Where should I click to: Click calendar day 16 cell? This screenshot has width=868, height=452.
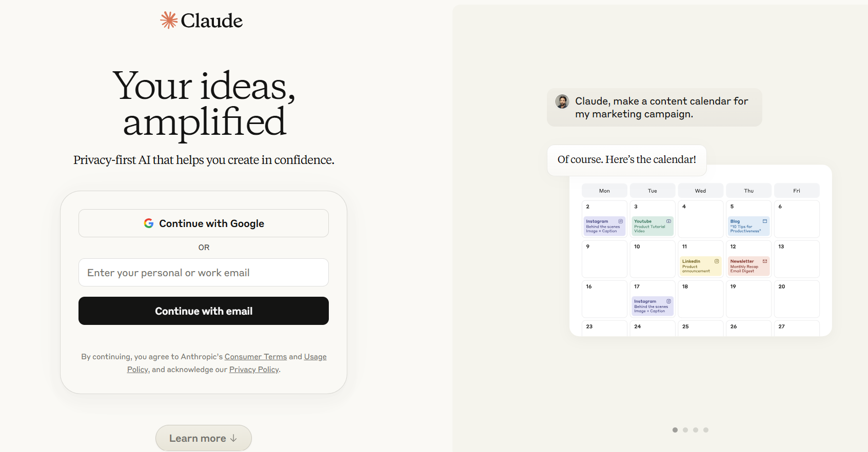(x=604, y=299)
